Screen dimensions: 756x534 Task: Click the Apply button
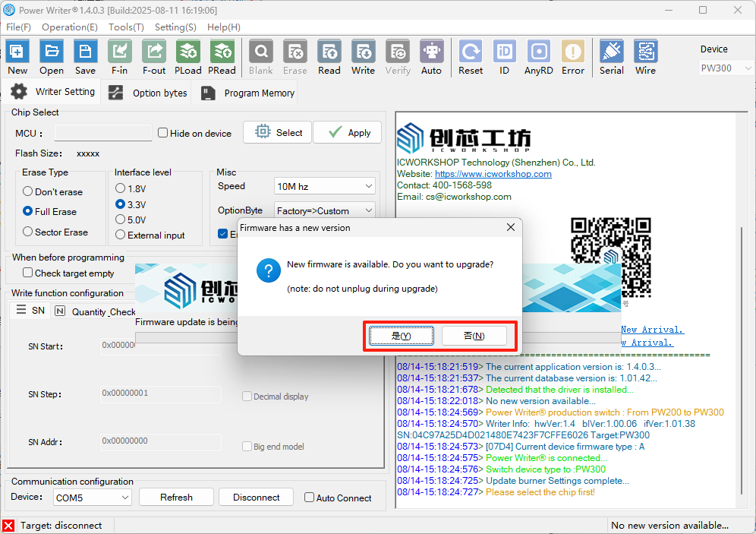(348, 132)
